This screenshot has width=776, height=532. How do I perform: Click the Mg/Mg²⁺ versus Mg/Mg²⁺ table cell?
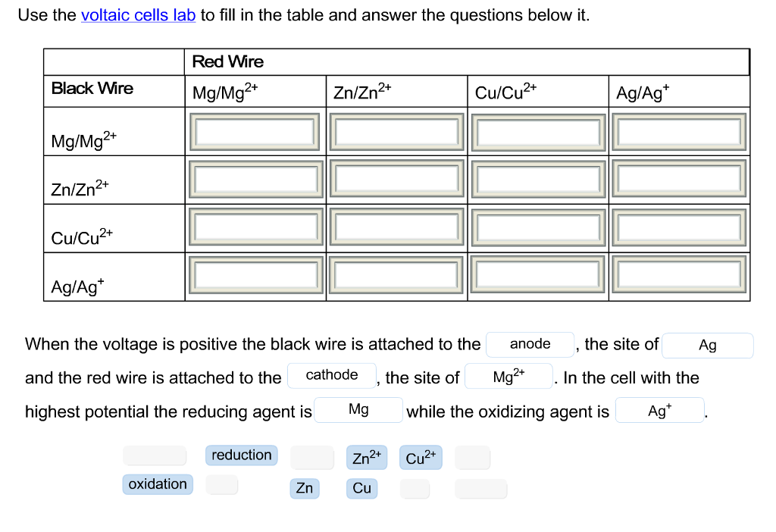tap(255, 130)
